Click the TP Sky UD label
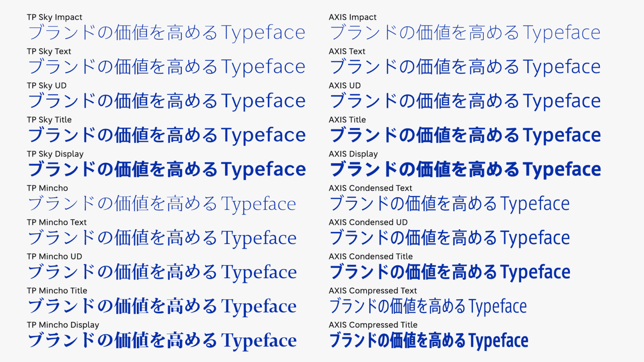 [x=47, y=86]
